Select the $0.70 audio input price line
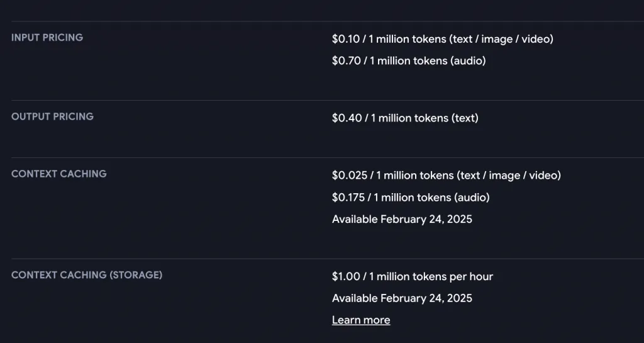 [x=409, y=61]
